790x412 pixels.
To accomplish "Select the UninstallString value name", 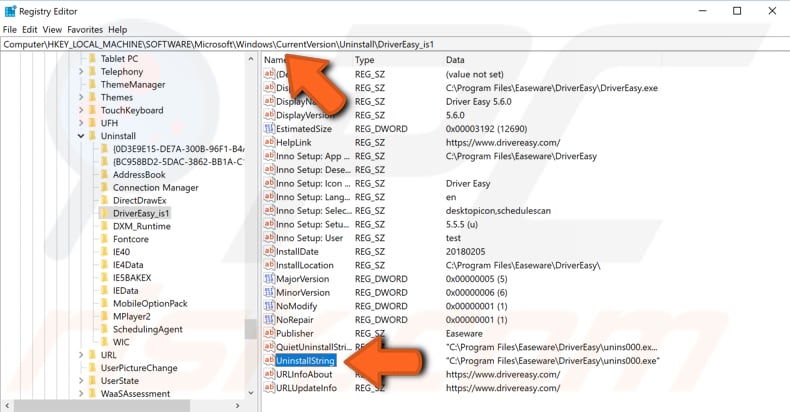I will 305,361.
